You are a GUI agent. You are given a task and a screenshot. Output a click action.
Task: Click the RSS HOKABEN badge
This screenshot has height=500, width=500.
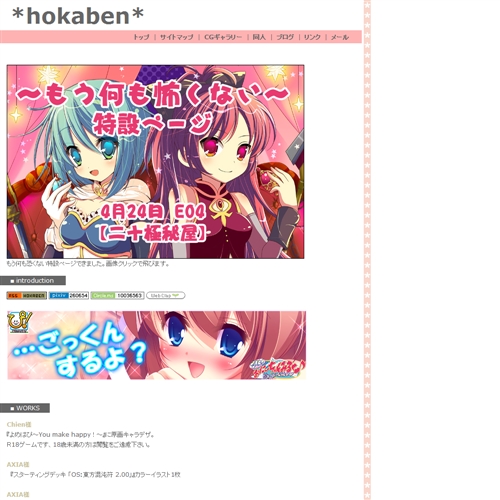[x=27, y=295]
